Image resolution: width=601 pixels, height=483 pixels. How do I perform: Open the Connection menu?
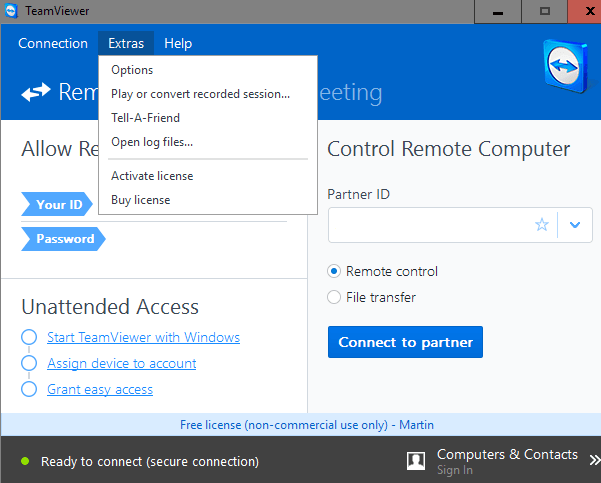[x=53, y=43]
